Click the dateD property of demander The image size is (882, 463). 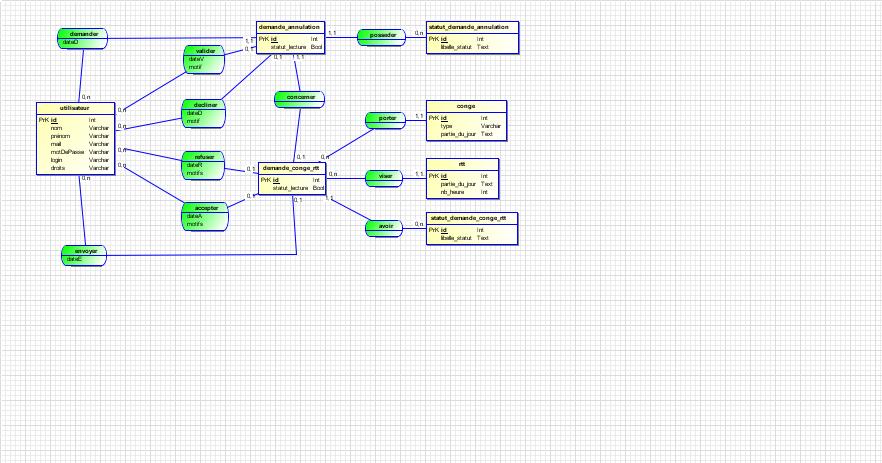tap(70, 42)
